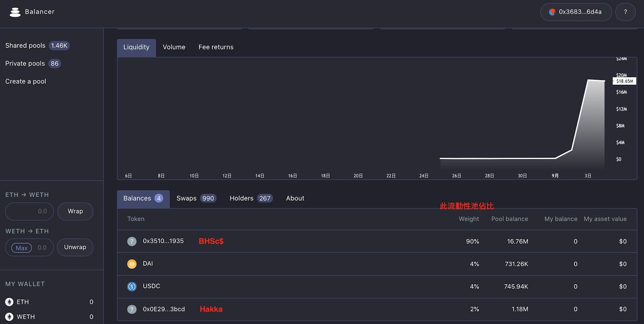Click the $18.65M chart value label

pos(625,81)
